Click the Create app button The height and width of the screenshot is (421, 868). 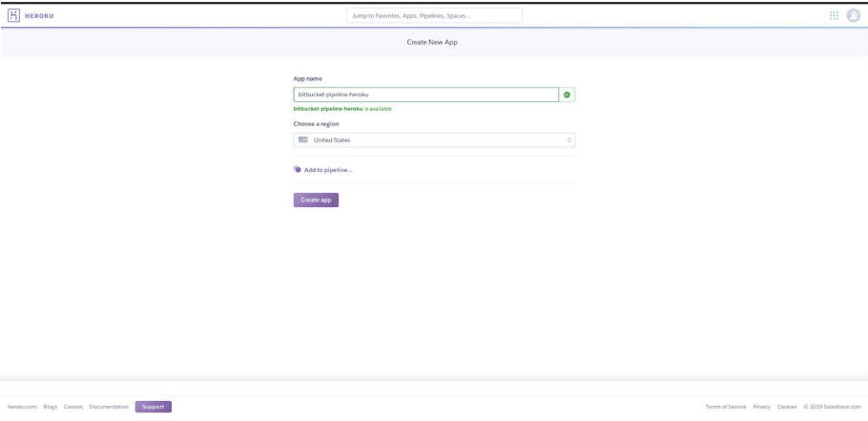click(x=316, y=200)
